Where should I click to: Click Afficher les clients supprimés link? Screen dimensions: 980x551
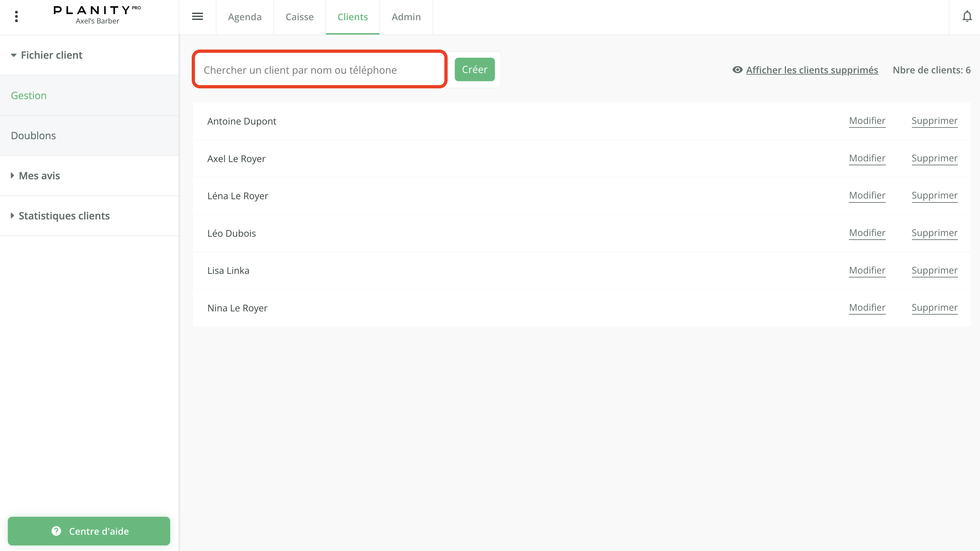pyautogui.click(x=812, y=70)
